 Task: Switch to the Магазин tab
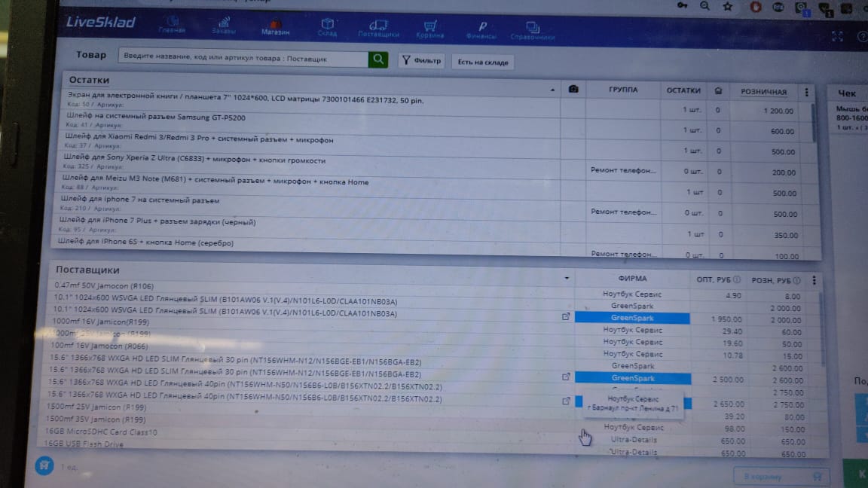pyautogui.click(x=276, y=27)
